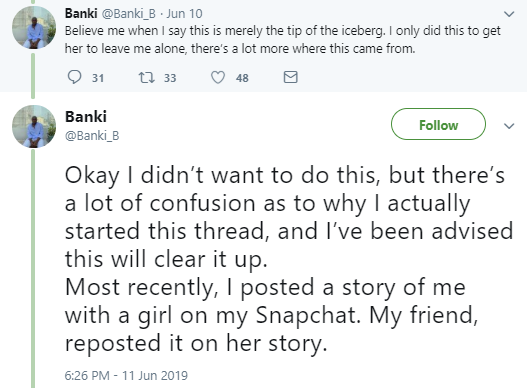Viewport: 527px width, 388px height.
Task: Click the tip of the iceberg tweet text
Action: click(283, 40)
